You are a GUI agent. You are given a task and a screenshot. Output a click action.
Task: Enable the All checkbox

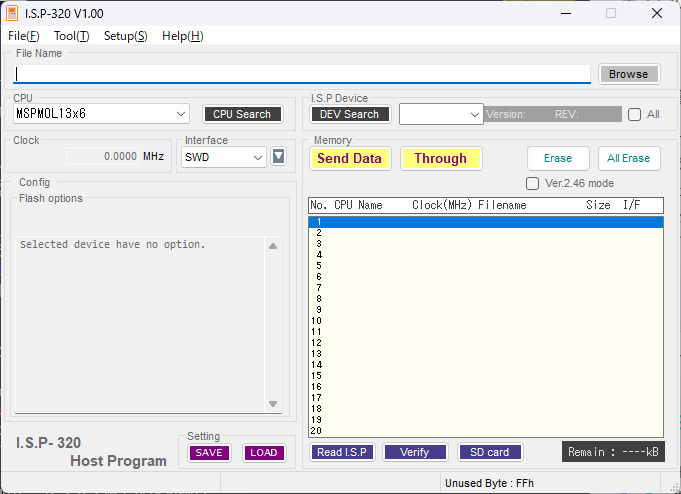coord(634,114)
